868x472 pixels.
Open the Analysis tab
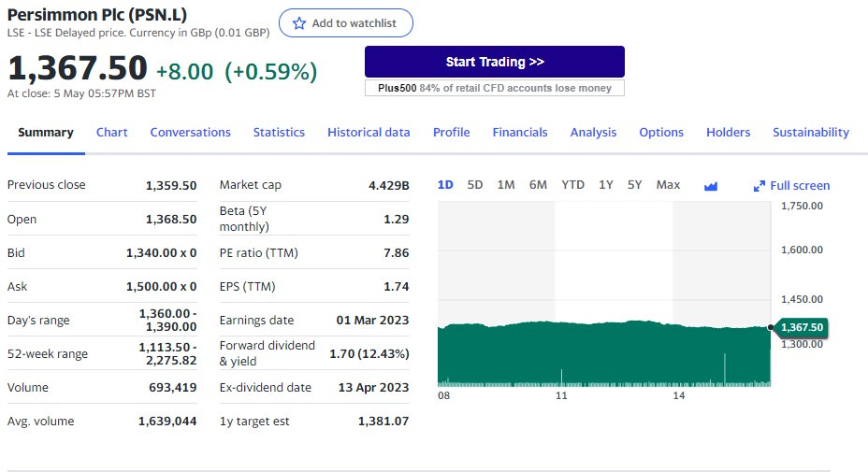coord(593,132)
